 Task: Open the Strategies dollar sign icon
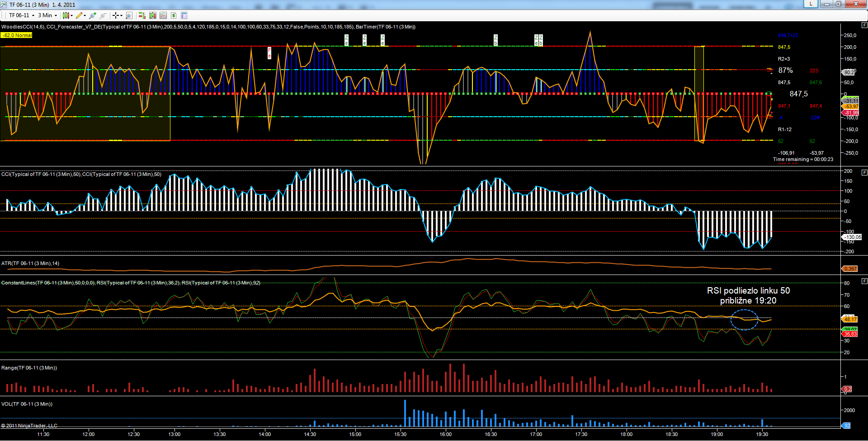click(174, 15)
